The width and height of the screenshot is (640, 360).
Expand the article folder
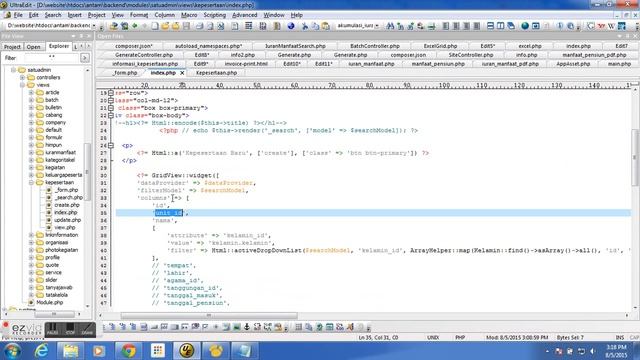point(31,93)
